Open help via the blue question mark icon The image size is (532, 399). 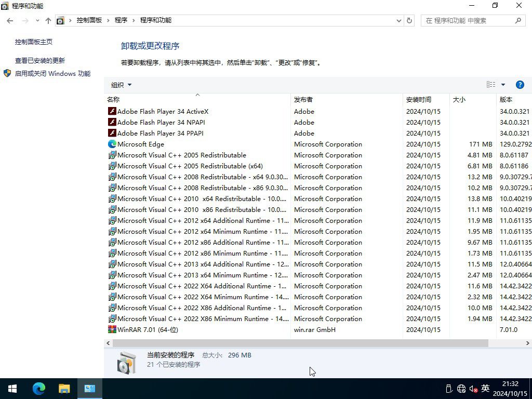pyautogui.click(x=520, y=84)
